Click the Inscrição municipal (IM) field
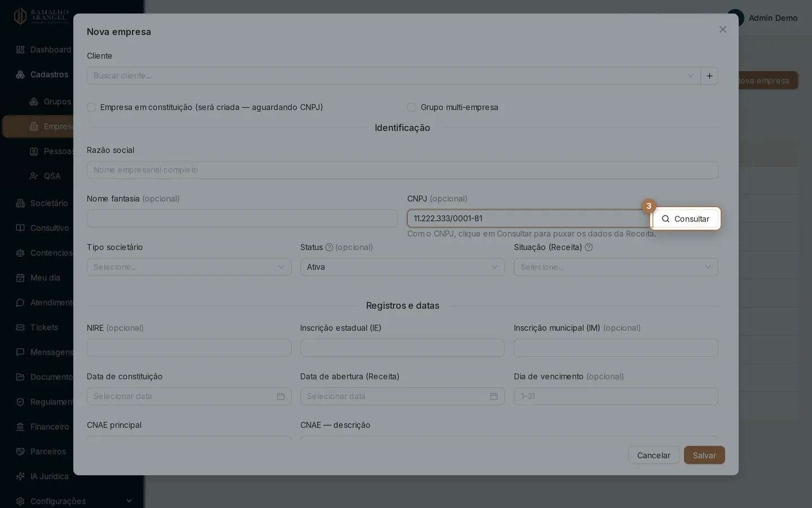The image size is (812, 508). pos(616,348)
